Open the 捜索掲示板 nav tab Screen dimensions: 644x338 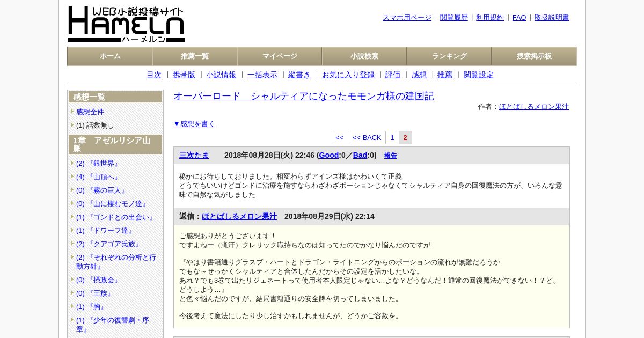pos(534,56)
